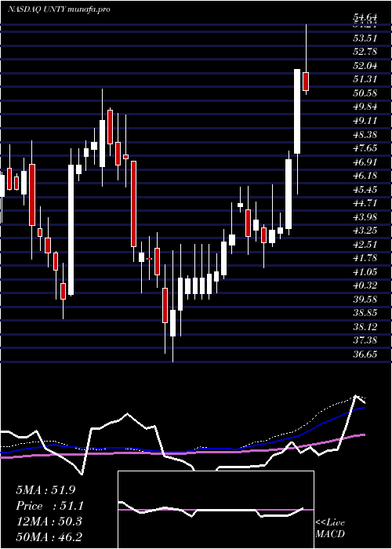Image resolution: width=392 pixels, height=549 pixels.
Task: Pick the 48.38 price label
Action: coord(365,134)
